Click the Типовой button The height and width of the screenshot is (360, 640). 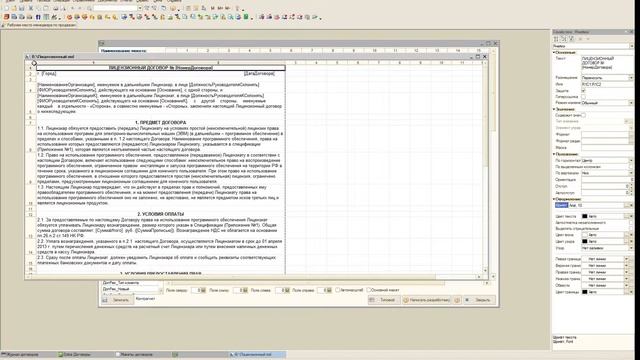point(384,300)
